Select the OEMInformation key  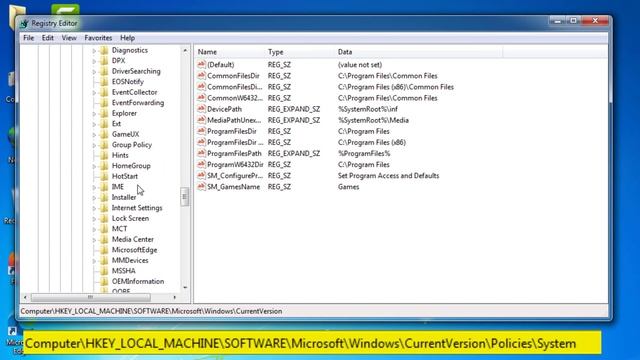[x=138, y=282]
